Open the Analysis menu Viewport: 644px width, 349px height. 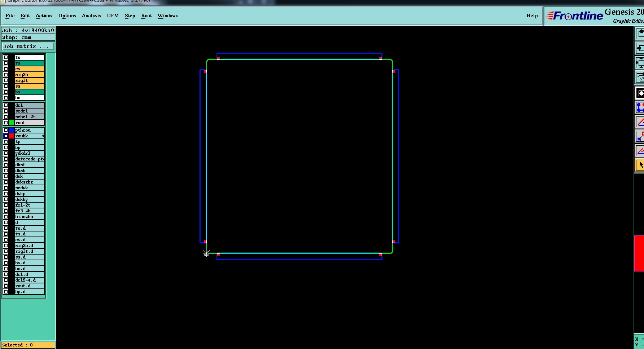(x=91, y=16)
